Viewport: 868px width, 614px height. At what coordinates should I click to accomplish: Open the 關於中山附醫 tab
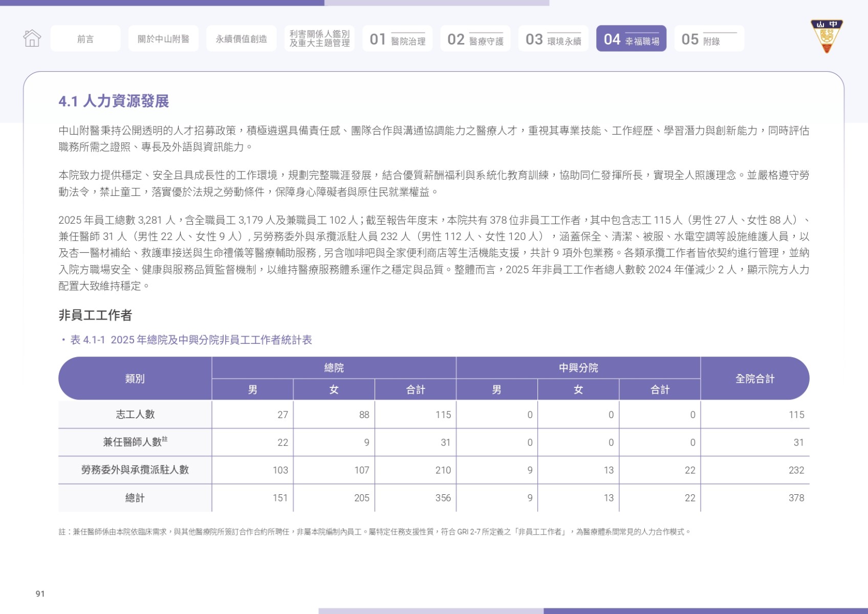pos(164,38)
